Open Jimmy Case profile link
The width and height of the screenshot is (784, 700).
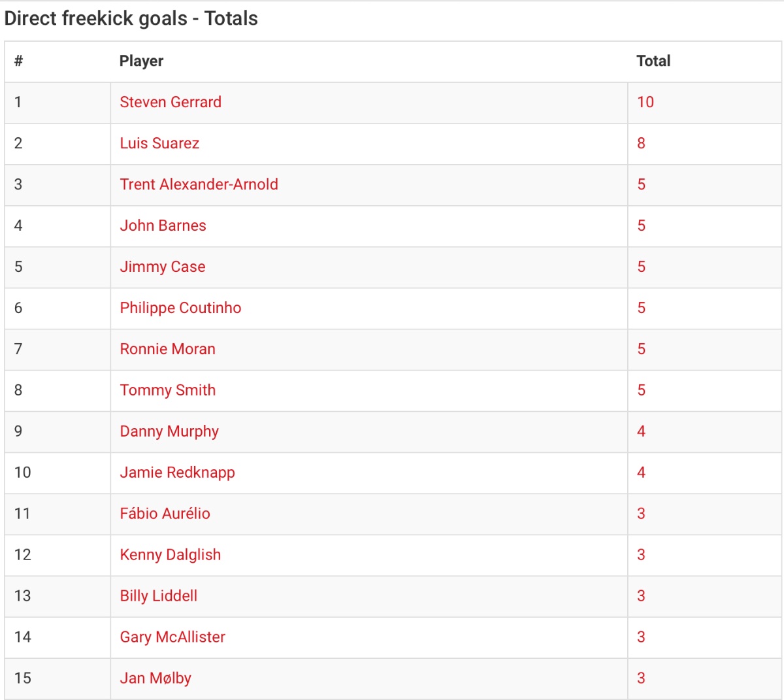(x=163, y=267)
